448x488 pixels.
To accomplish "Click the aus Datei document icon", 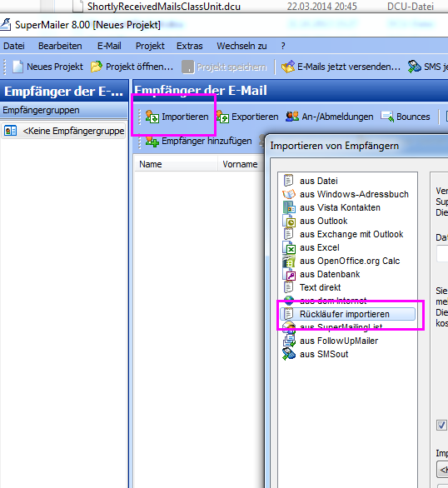I will coord(289,181).
